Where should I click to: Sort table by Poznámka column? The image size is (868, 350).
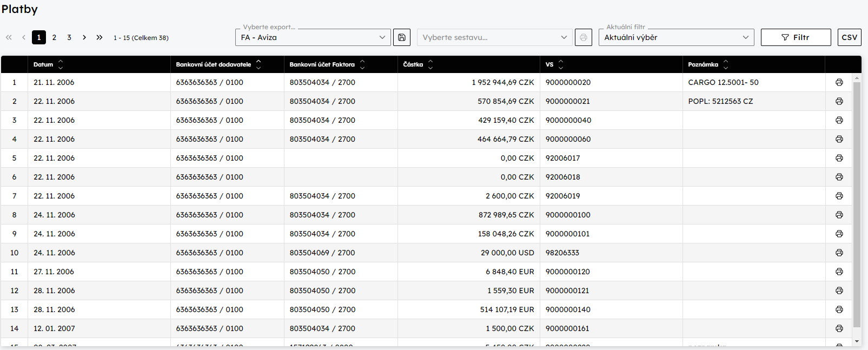coord(726,64)
